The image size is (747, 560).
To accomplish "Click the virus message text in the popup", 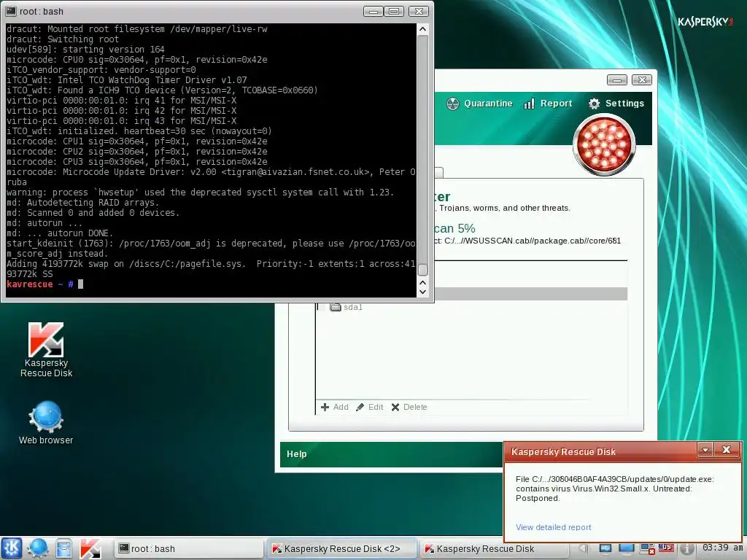I will coord(614,489).
